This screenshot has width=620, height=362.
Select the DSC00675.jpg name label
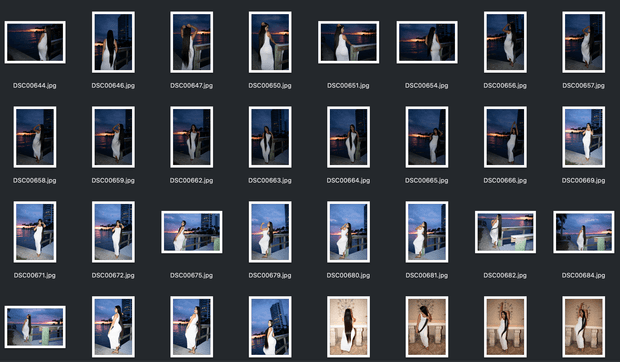191,275
